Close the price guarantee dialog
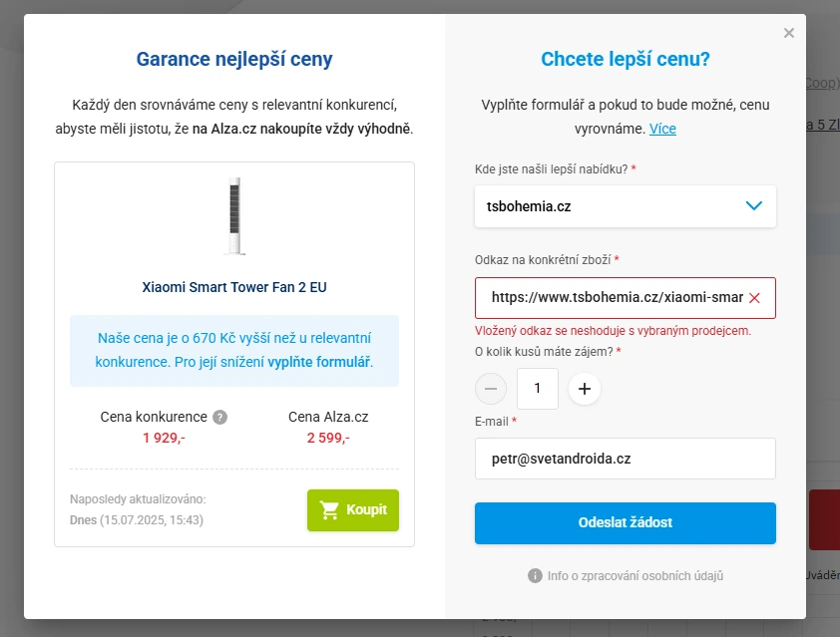This screenshot has height=637, width=840. click(788, 33)
